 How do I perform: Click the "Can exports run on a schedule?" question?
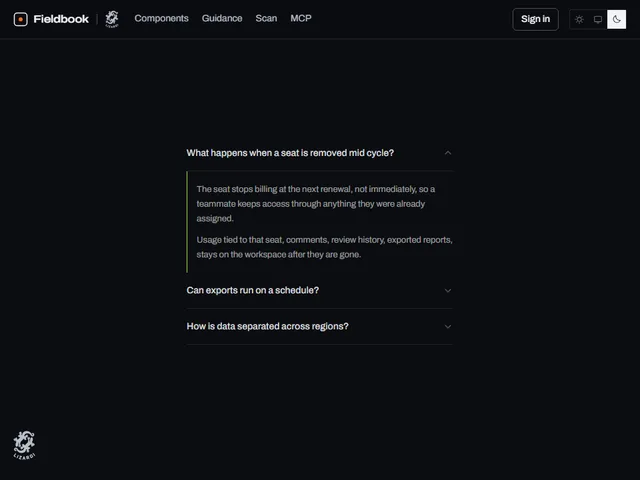pyautogui.click(x=252, y=290)
